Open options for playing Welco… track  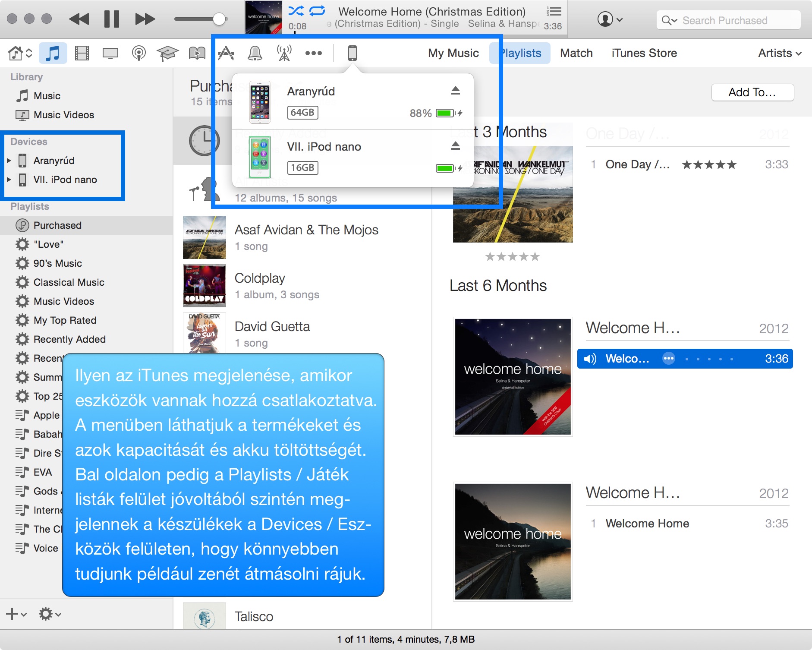tap(669, 358)
